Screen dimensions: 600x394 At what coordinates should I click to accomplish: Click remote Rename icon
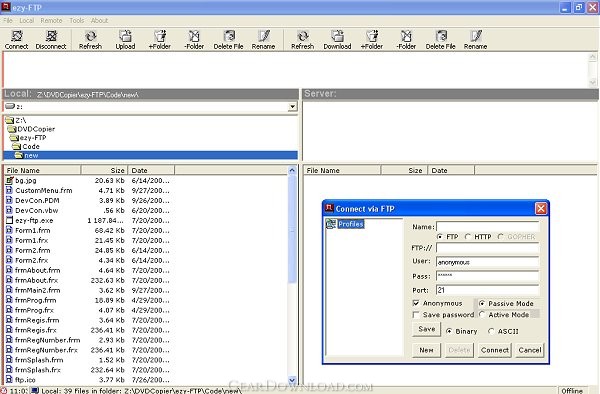475,40
